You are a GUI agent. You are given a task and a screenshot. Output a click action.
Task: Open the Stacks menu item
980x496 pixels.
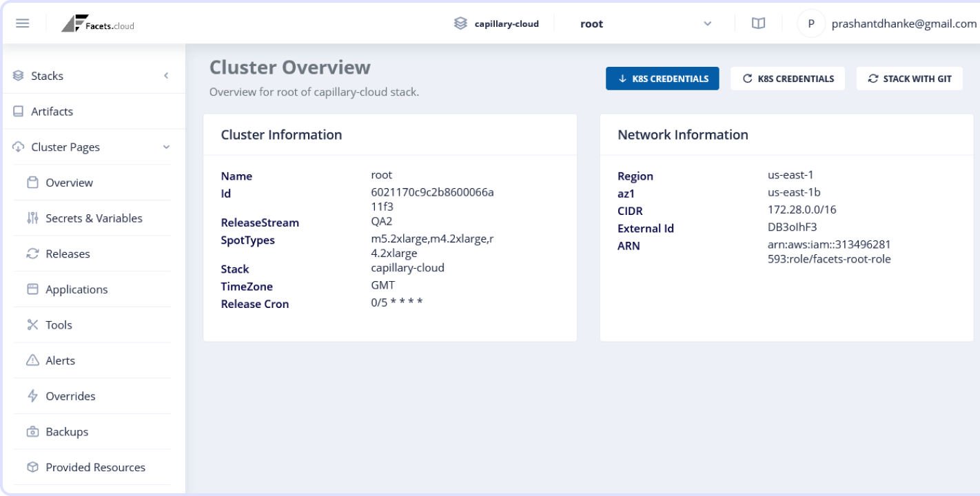click(92, 76)
